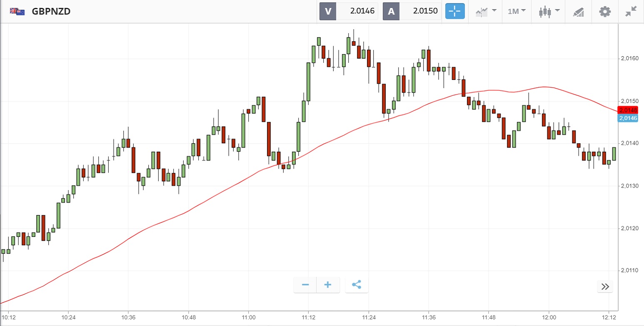Share the chart via share icon
644x326 pixels.
click(x=357, y=285)
